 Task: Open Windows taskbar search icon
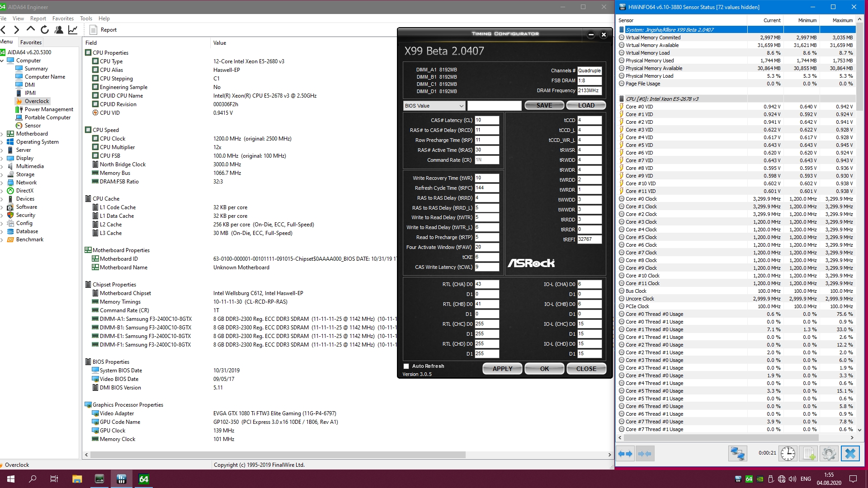[x=33, y=479]
